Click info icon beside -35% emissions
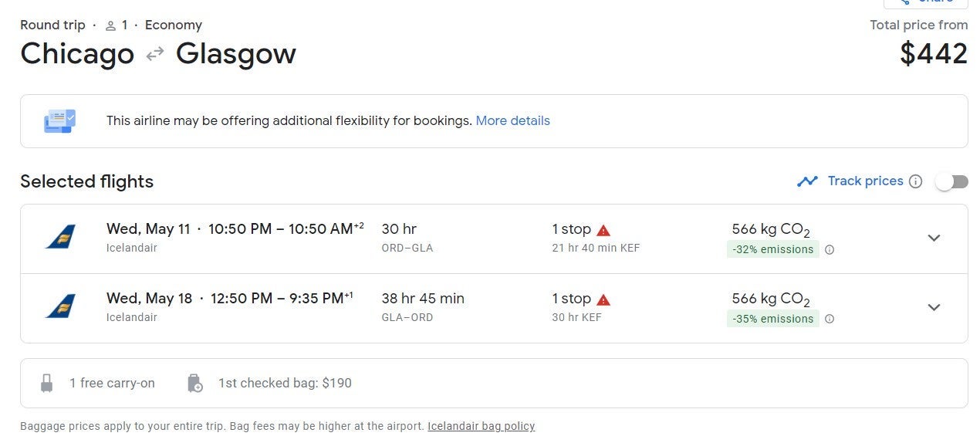Viewport: 980px width, 443px height. pos(830,320)
